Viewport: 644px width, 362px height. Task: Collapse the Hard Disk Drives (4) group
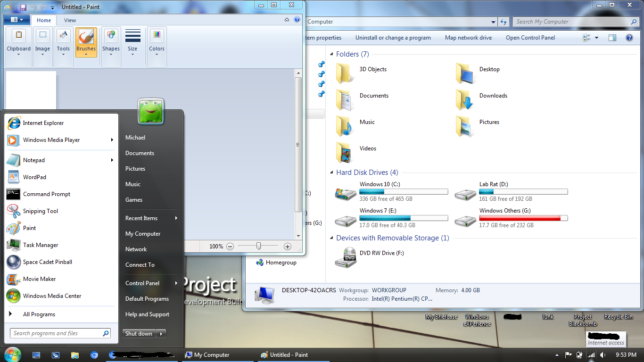tap(332, 173)
